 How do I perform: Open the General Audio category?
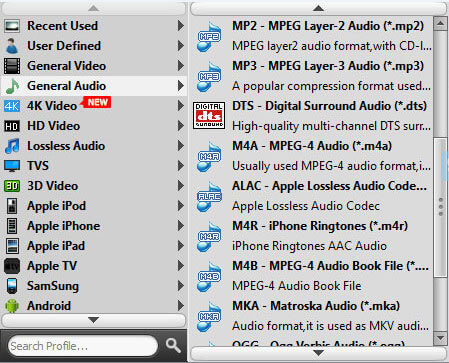tap(94, 86)
